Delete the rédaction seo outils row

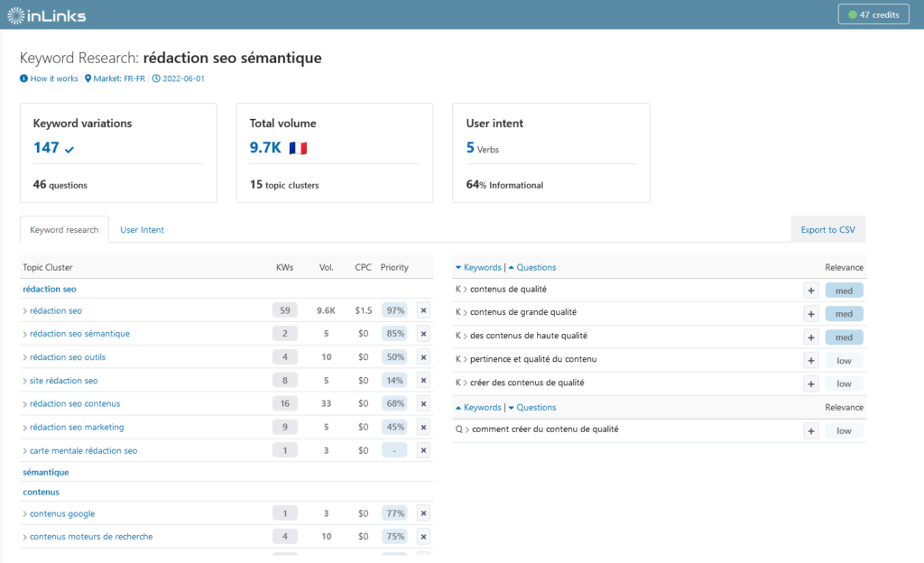pyautogui.click(x=423, y=357)
